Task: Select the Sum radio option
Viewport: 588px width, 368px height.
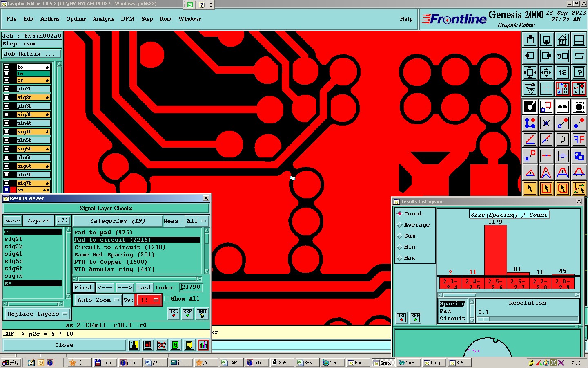Action: (400, 236)
